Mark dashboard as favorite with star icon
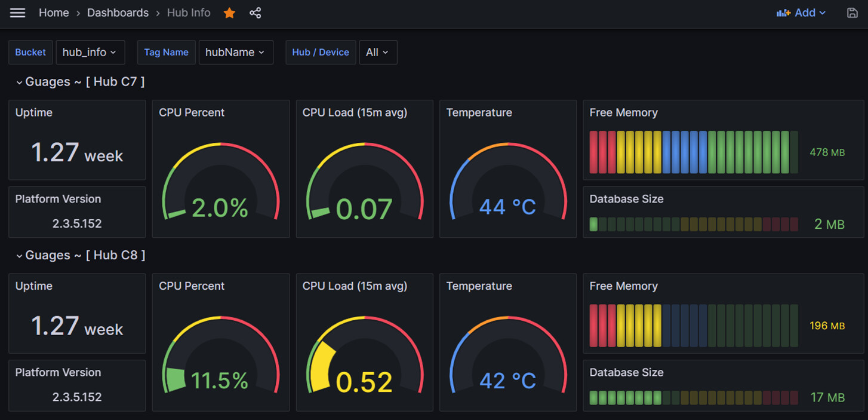Image resolution: width=868 pixels, height=420 pixels. coord(229,13)
